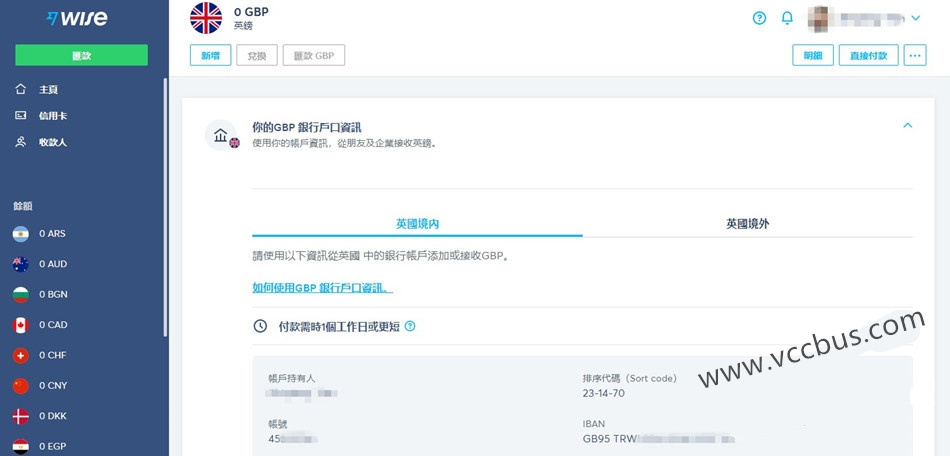
Task: Click the 新增 button
Action: coord(210,56)
